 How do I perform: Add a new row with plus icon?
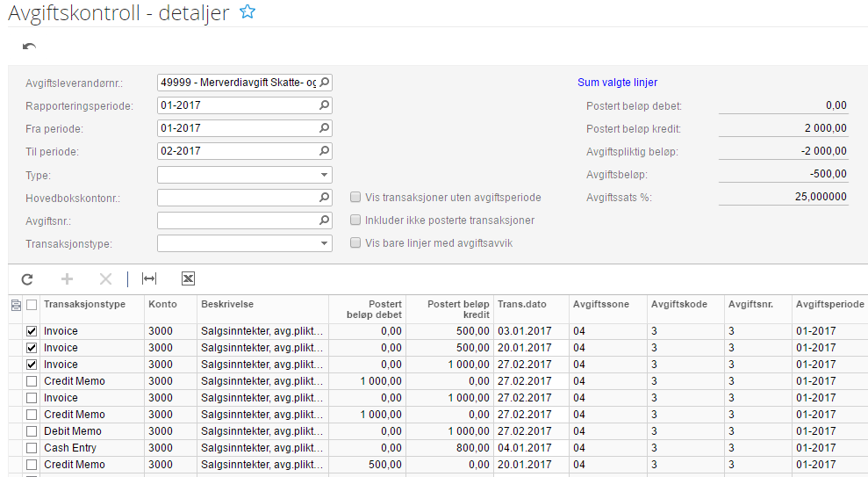(67, 279)
